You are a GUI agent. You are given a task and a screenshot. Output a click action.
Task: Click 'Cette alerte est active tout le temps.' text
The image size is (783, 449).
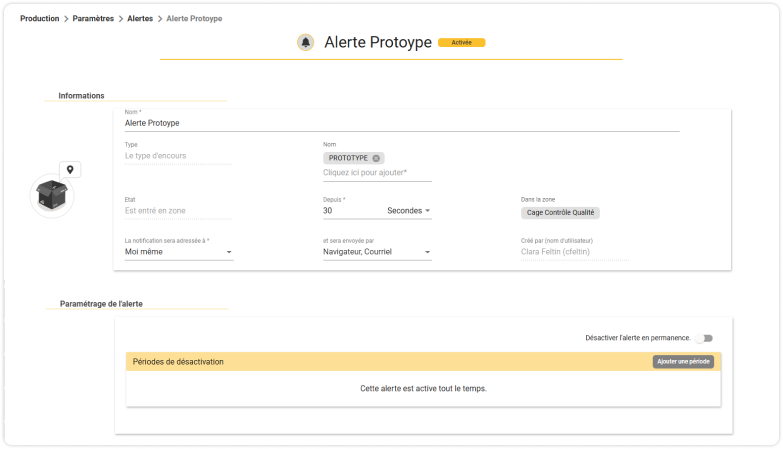point(423,389)
